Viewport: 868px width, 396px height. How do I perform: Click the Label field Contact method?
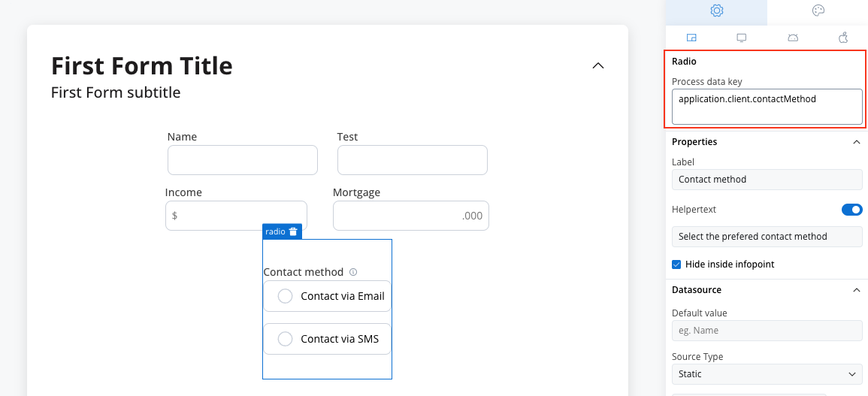pyautogui.click(x=767, y=180)
